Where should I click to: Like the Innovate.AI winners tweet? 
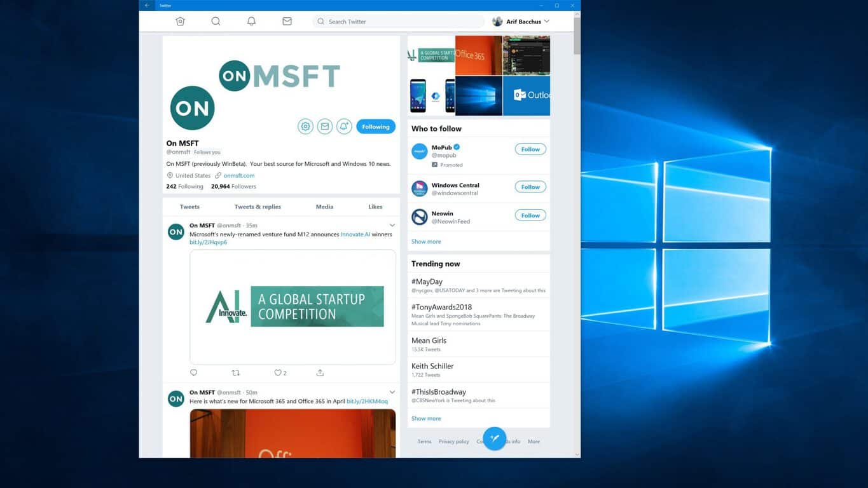(278, 373)
